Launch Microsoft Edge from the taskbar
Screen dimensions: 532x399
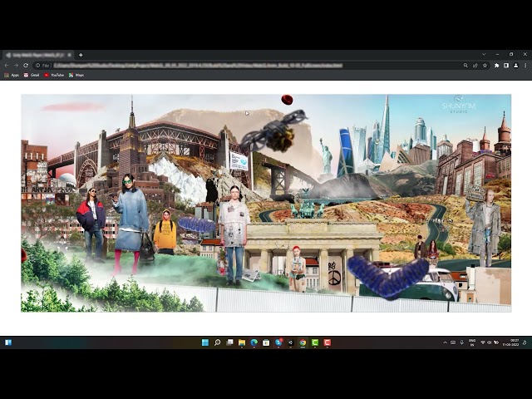tap(254, 342)
